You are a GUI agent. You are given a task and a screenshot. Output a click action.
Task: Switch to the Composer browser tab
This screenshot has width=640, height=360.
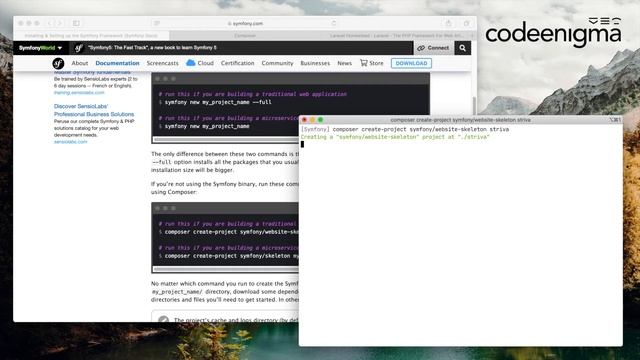[x=245, y=36]
